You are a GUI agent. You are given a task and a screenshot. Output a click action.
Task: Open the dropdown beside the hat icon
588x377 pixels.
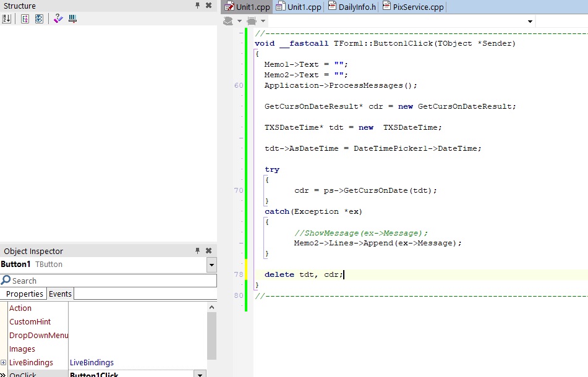[240, 21]
